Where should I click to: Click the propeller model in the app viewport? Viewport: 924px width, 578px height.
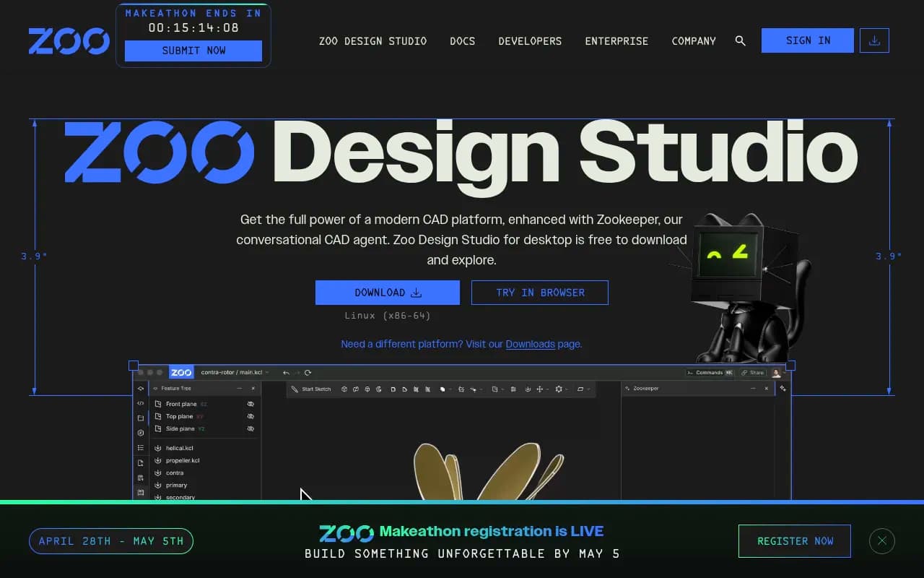click(x=488, y=471)
